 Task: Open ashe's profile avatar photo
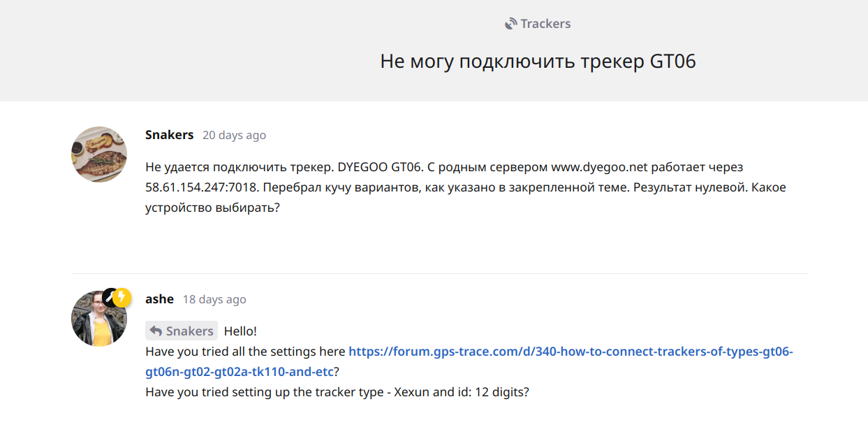pyautogui.click(x=98, y=320)
